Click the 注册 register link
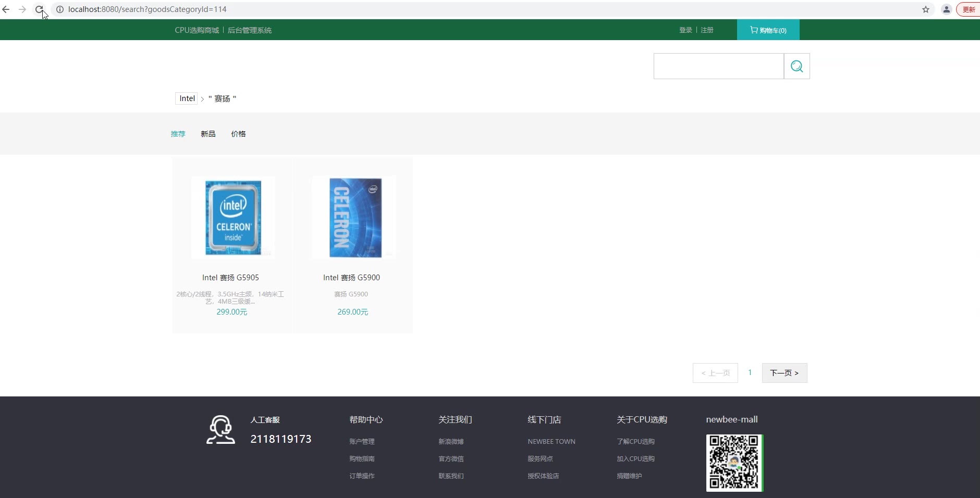 click(x=707, y=30)
